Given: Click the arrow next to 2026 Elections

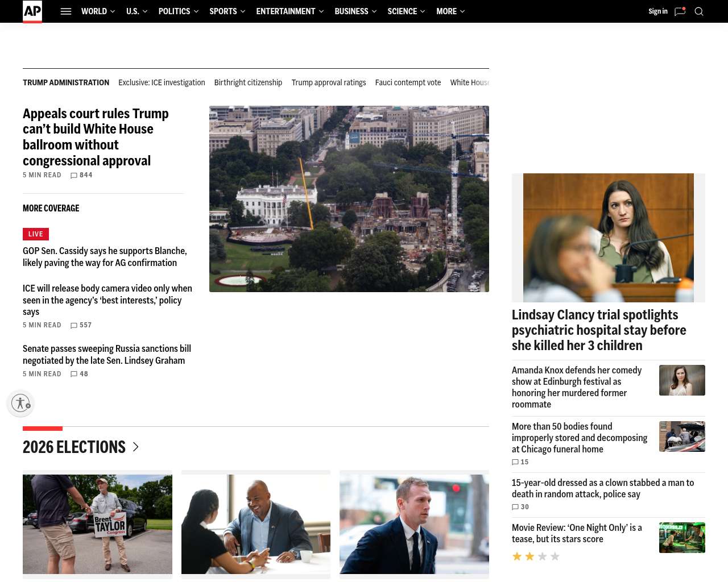Looking at the screenshot, I should [x=135, y=447].
